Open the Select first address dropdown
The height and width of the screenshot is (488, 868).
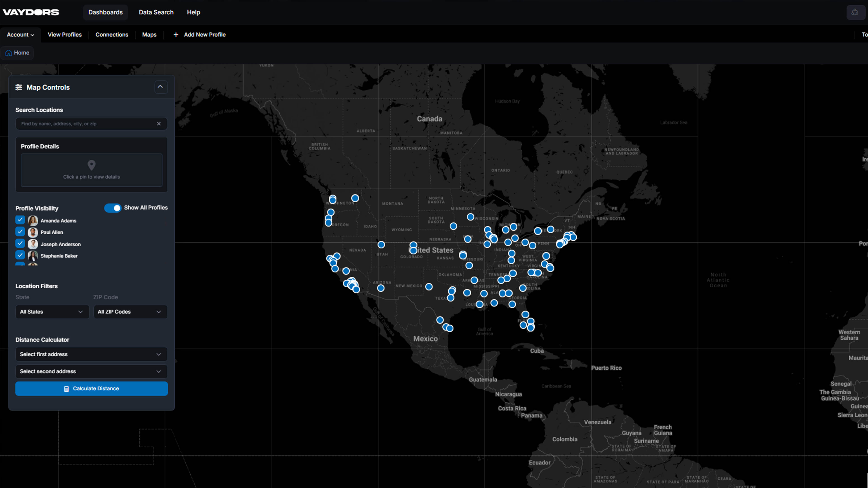point(91,354)
